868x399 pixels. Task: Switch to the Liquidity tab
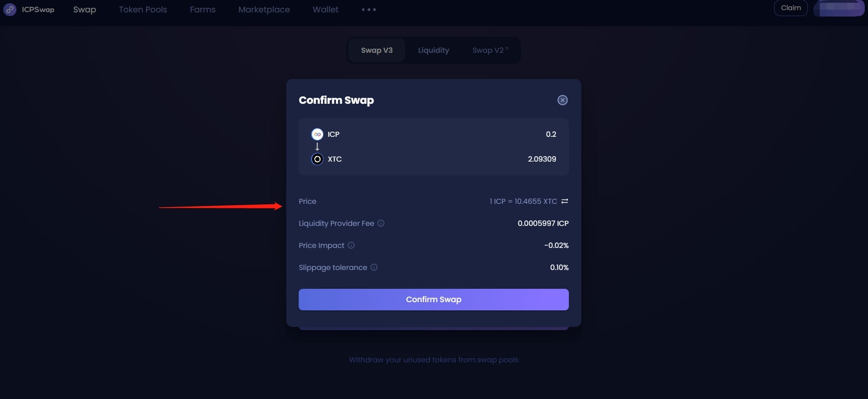(x=433, y=50)
